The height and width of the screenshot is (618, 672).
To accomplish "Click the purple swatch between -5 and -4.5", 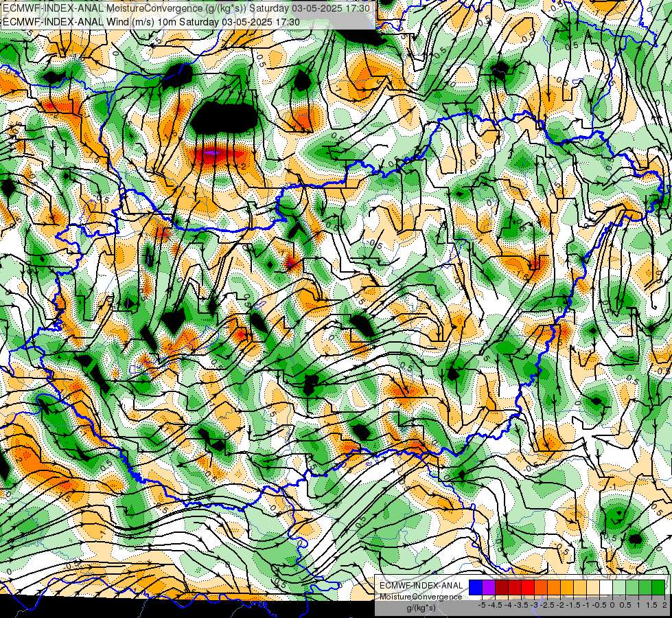I will click(489, 587).
